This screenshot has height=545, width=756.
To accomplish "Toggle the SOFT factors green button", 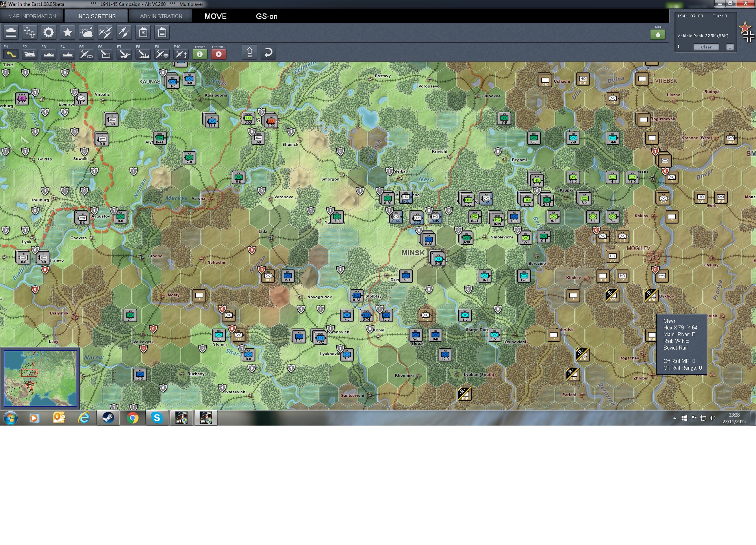I will pyautogui.click(x=658, y=35).
